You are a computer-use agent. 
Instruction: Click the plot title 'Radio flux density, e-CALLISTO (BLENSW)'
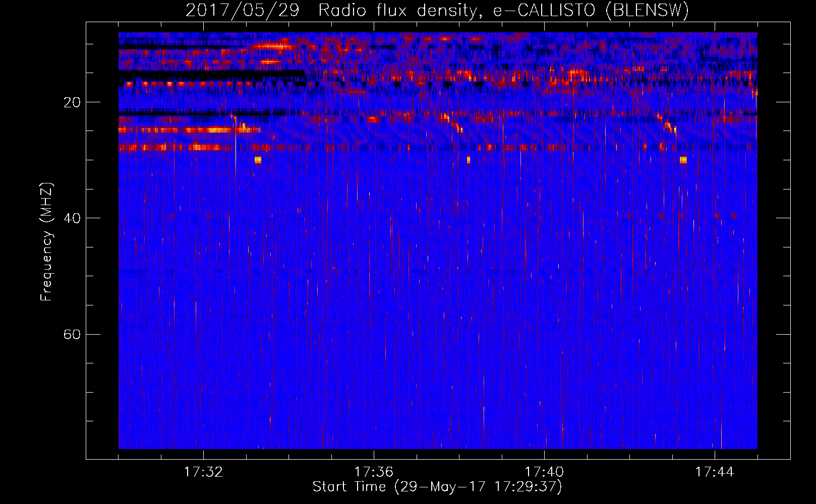point(503,11)
